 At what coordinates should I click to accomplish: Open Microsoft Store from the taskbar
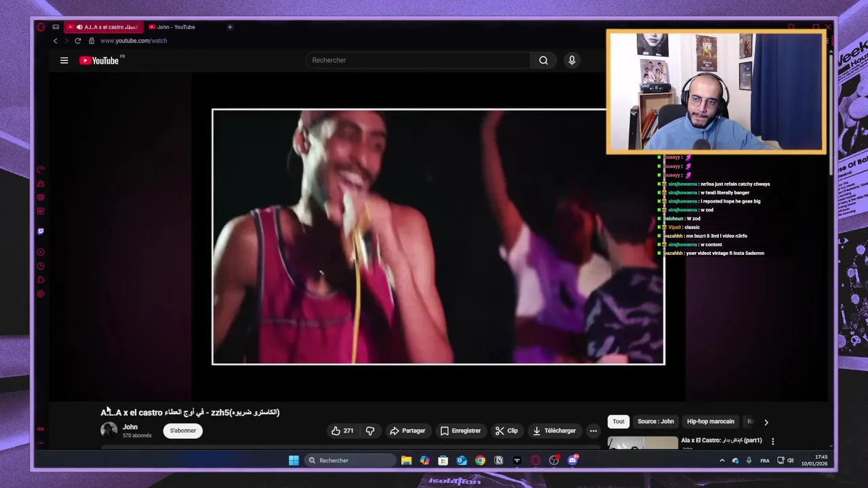(443, 460)
